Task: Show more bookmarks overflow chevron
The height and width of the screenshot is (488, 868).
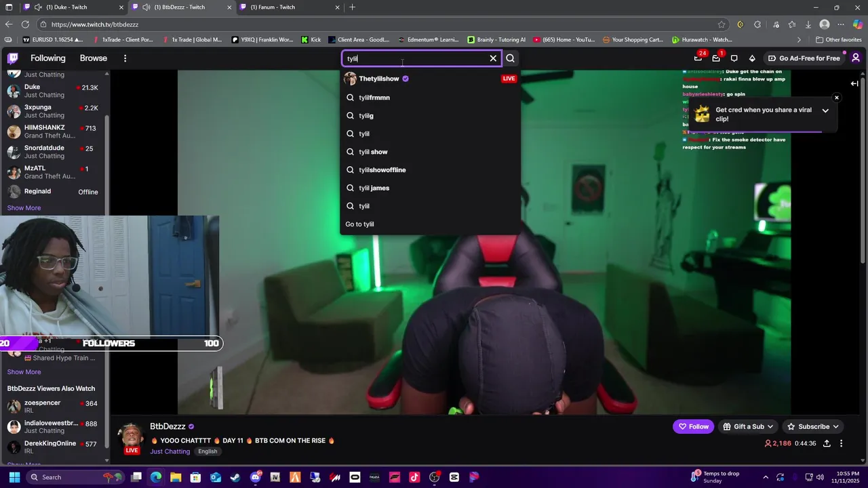Action: 799,40
